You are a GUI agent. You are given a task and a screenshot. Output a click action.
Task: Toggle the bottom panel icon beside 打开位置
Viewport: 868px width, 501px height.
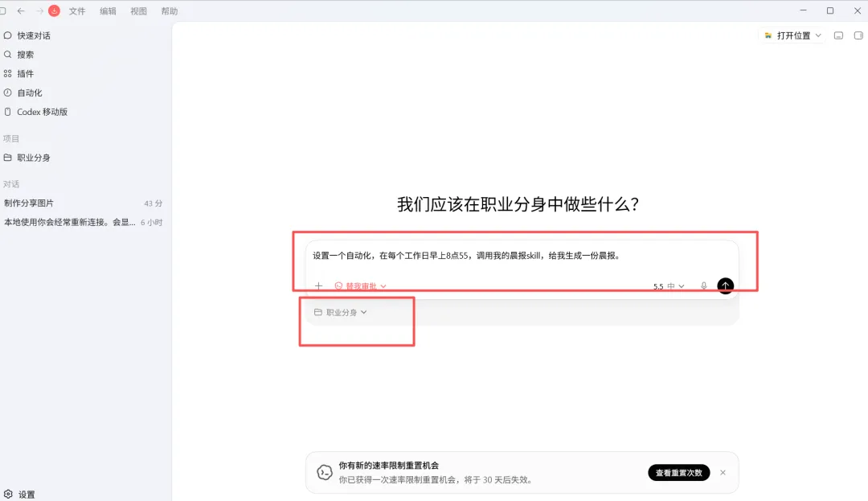(838, 35)
